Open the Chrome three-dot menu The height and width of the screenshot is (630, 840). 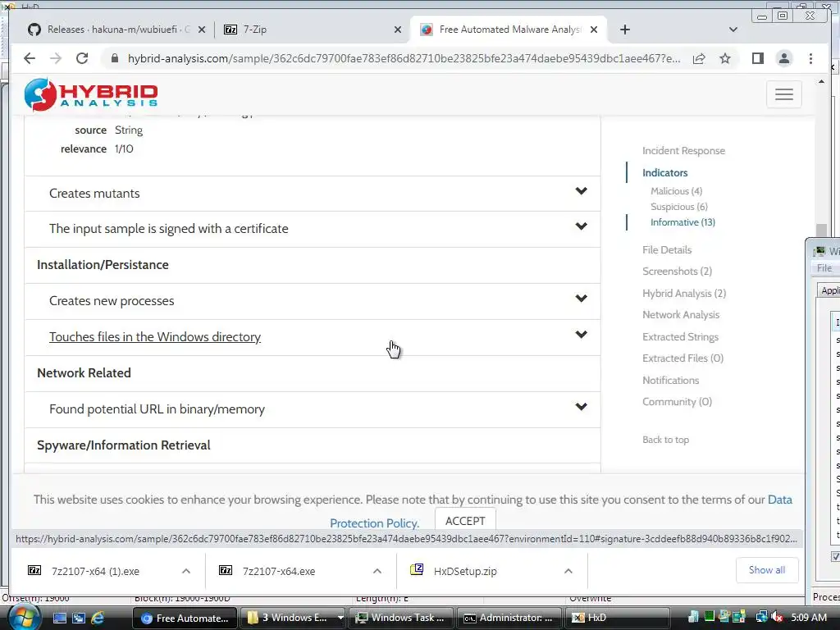pos(810,58)
